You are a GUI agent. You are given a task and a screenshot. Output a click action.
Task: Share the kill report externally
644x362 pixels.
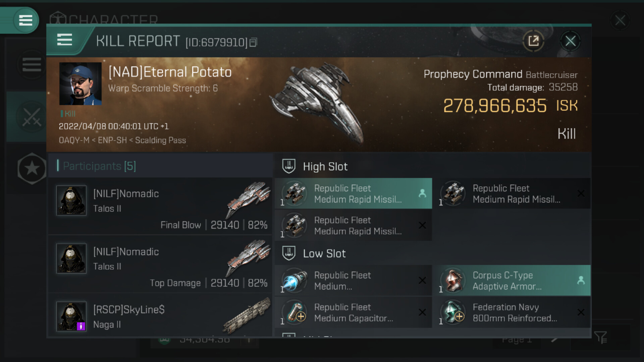(533, 41)
